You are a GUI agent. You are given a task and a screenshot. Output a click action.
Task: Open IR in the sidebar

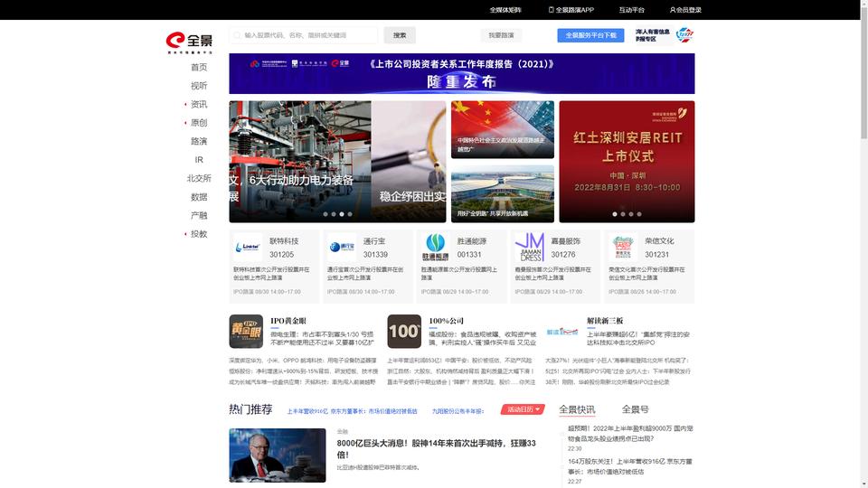point(199,160)
